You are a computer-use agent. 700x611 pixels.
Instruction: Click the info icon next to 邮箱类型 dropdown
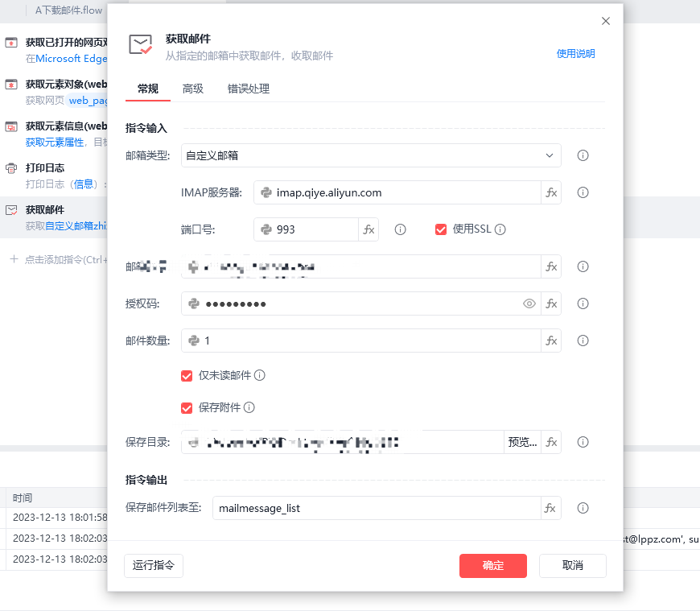(583, 155)
